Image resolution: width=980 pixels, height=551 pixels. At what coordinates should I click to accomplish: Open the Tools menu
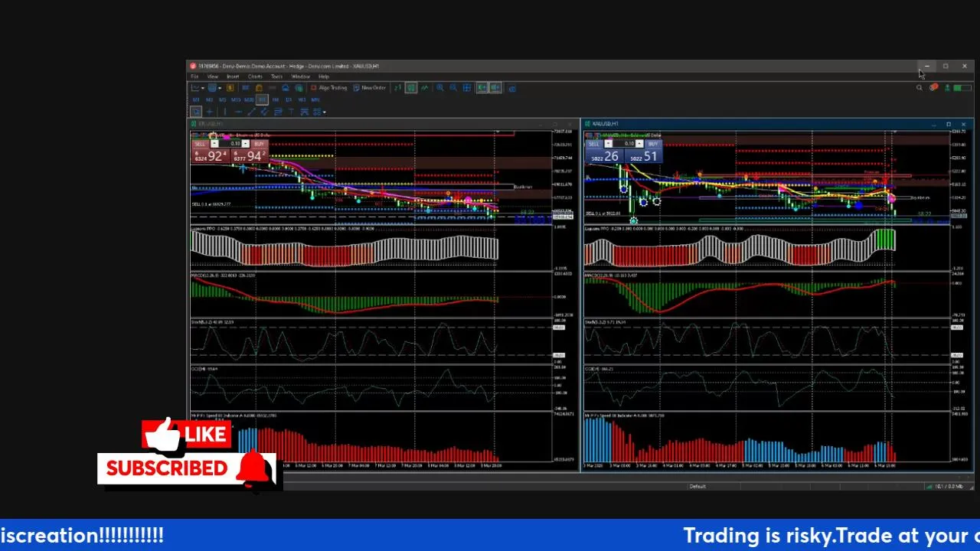[x=276, y=77]
